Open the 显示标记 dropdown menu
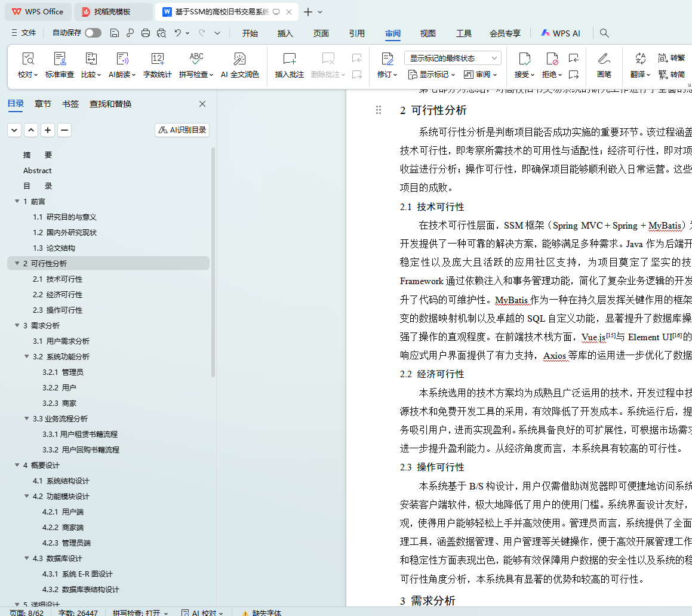Viewport: 692px width, 616px height. (x=432, y=75)
